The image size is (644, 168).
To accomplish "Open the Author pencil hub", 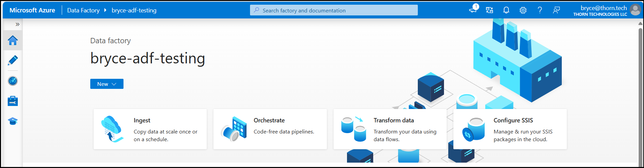I will [13, 61].
